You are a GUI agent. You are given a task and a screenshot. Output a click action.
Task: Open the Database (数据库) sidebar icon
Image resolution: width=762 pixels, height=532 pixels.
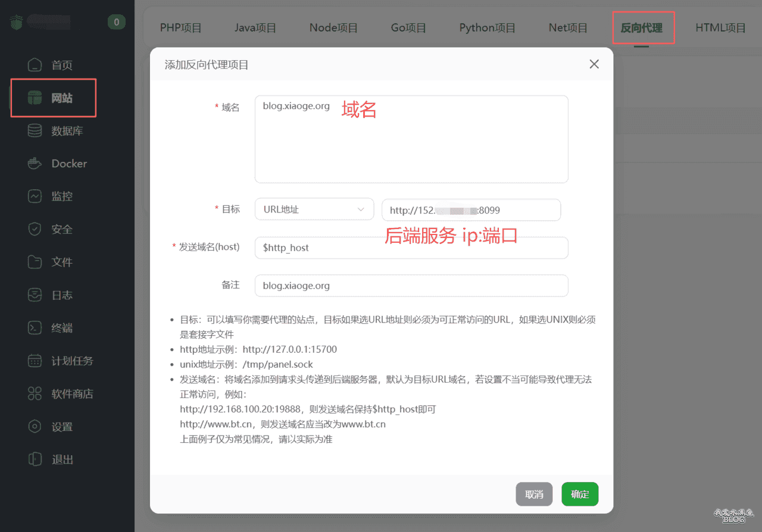35,130
